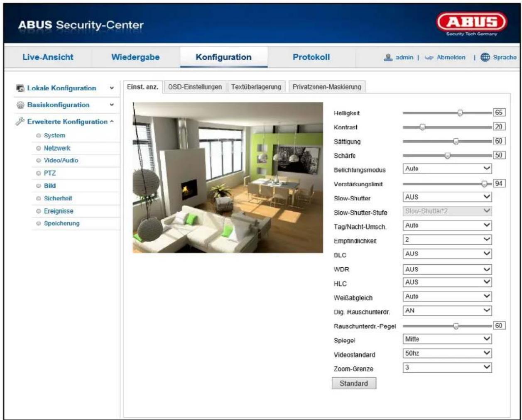The height and width of the screenshot is (420, 522).
Task: Click the Erweiterte Konfiguration wrench icon
Action: click(20, 122)
